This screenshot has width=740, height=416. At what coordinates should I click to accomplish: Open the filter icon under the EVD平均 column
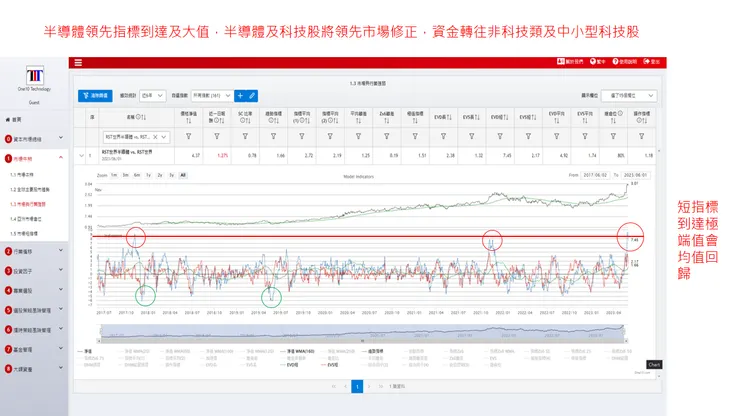(556, 136)
